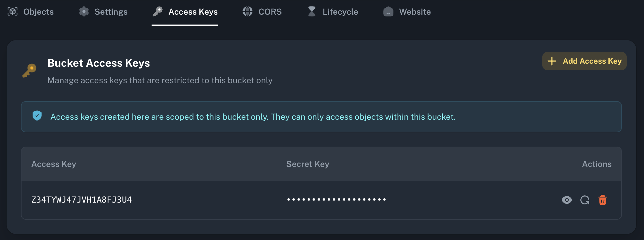644x240 pixels.
Task: Click the Website tab icon
Action: (388, 12)
